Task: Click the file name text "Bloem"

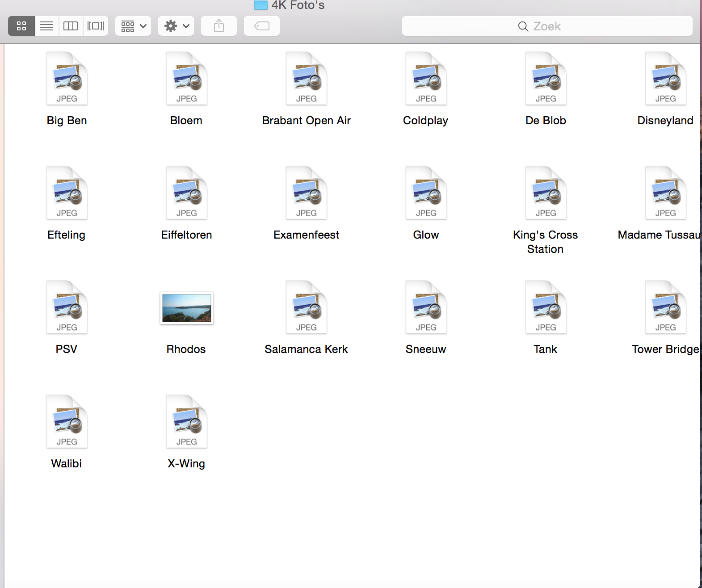Action: (186, 121)
